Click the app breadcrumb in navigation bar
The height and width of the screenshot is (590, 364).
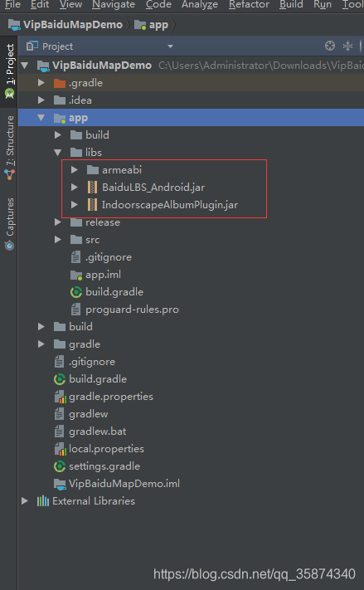152,25
